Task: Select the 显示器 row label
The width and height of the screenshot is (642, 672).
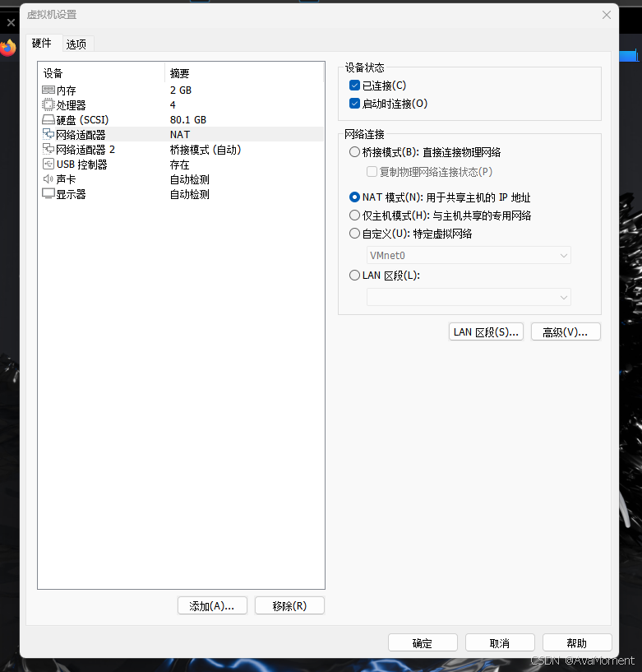Action: point(71,194)
